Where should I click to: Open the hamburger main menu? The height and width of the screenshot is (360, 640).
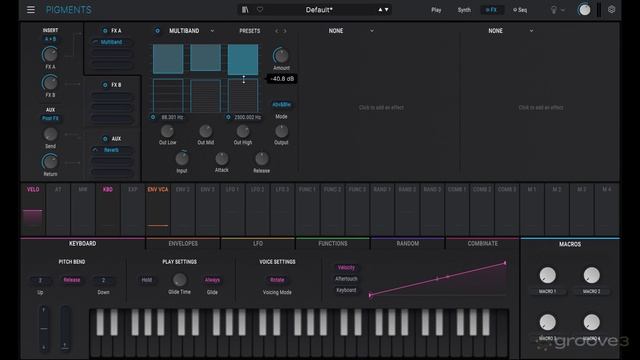point(31,9)
